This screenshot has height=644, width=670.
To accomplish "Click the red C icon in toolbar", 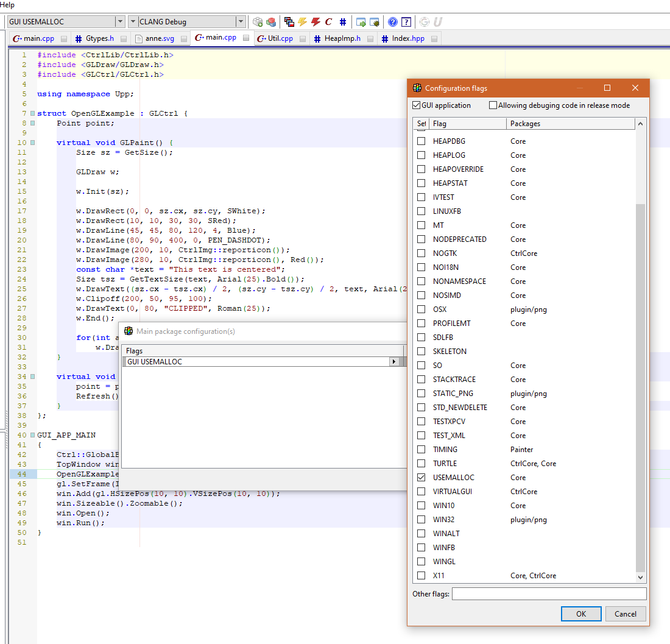I will click(x=329, y=22).
